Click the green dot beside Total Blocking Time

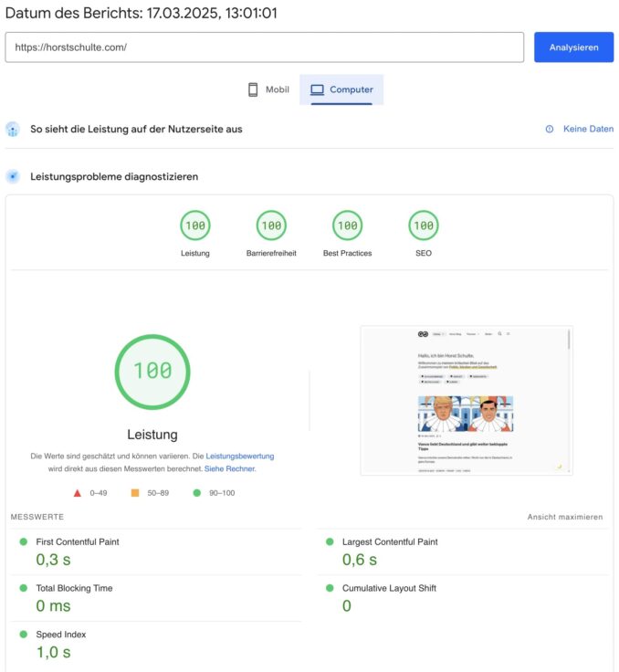[x=24, y=588]
